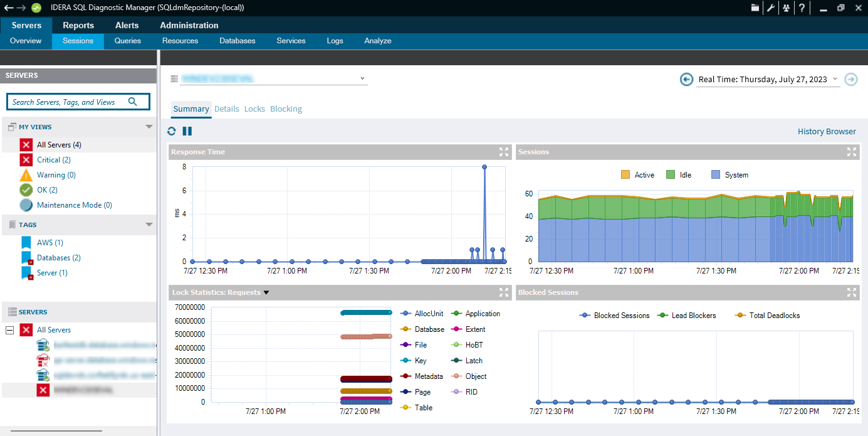
Task: Open the History Browser link
Action: coord(826,132)
